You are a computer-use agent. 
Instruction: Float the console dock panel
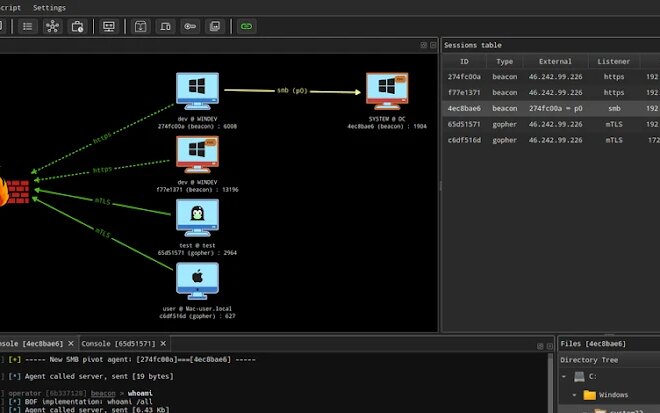click(540, 346)
